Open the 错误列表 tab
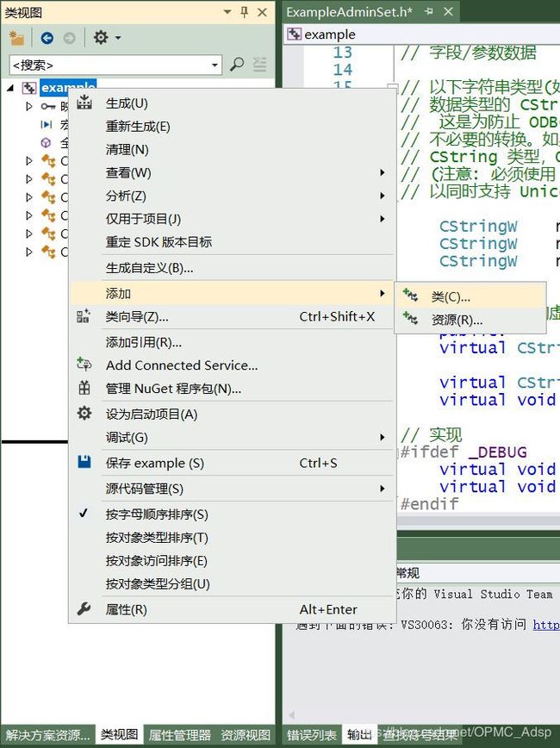 point(312,735)
